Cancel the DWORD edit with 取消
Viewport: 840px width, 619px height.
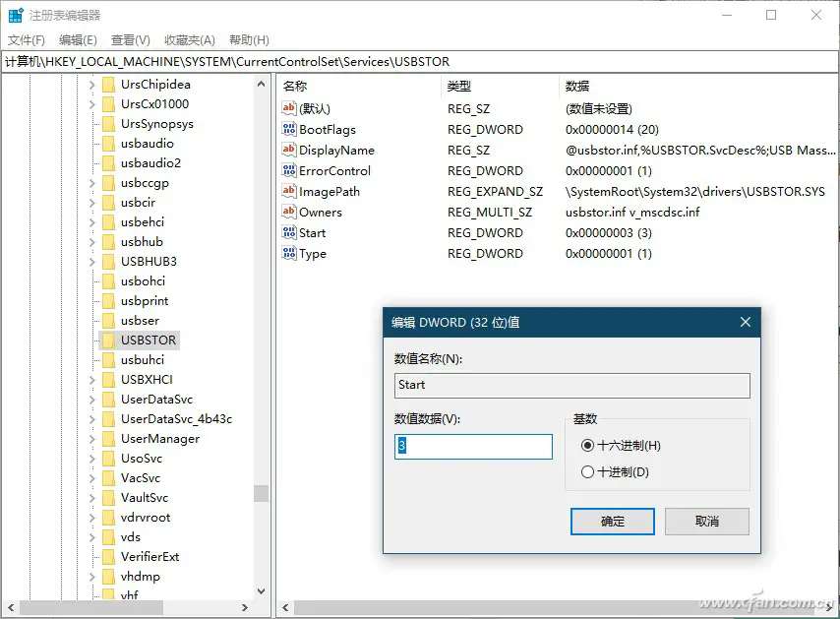click(707, 522)
